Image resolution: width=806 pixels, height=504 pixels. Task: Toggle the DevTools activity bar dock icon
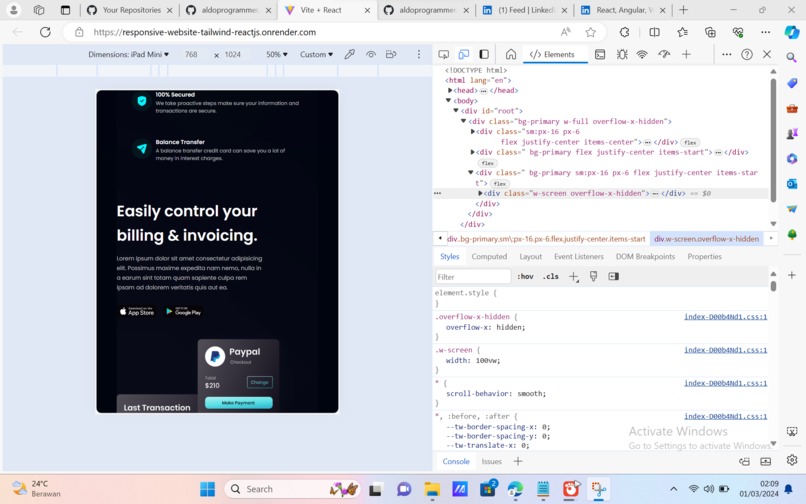[x=484, y=55]
